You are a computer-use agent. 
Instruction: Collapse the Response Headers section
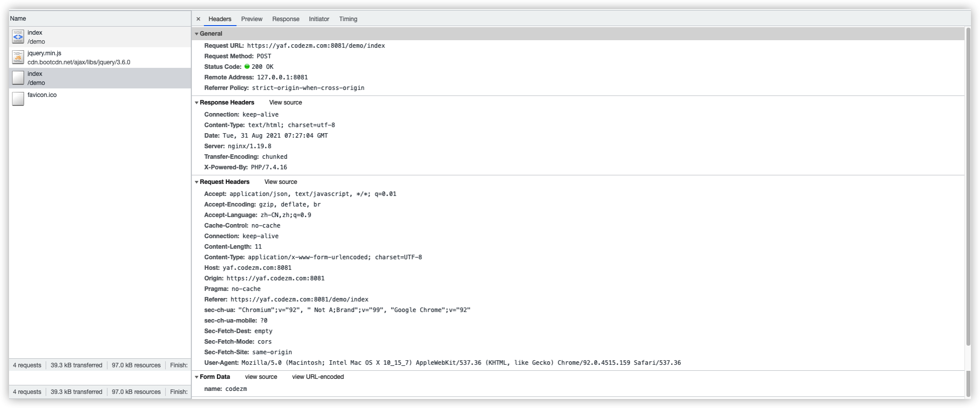197,103
